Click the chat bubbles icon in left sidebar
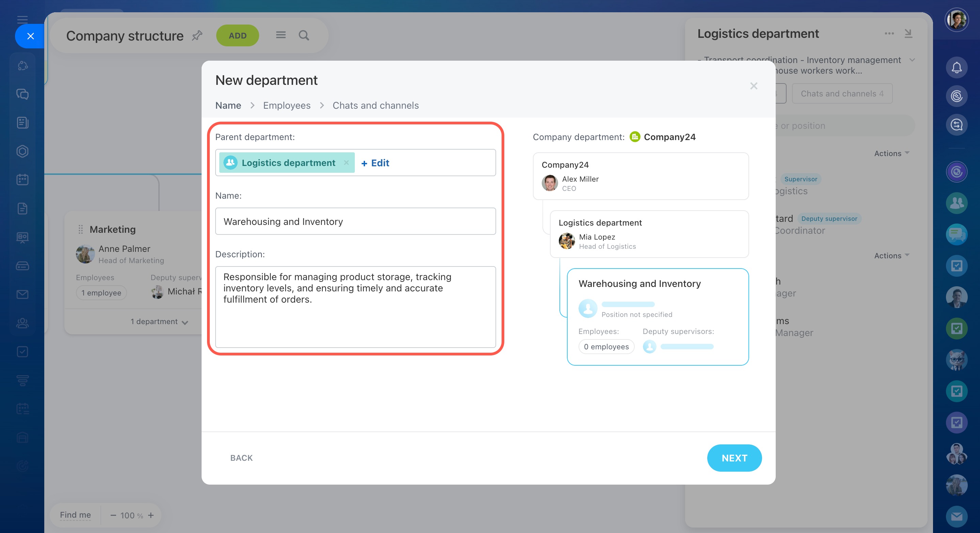Image resolution: width=980 pixels, height=533 pixels. [x=22, y=94]
